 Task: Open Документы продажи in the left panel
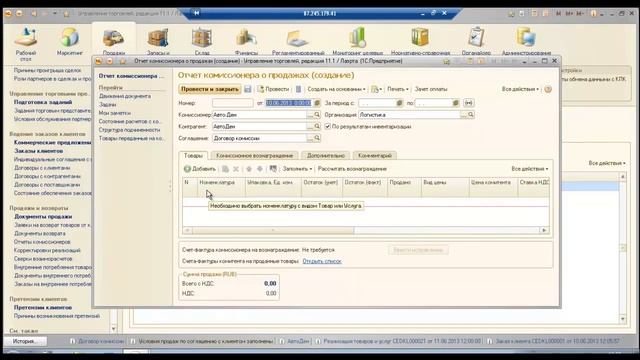(x=43, y=216)
